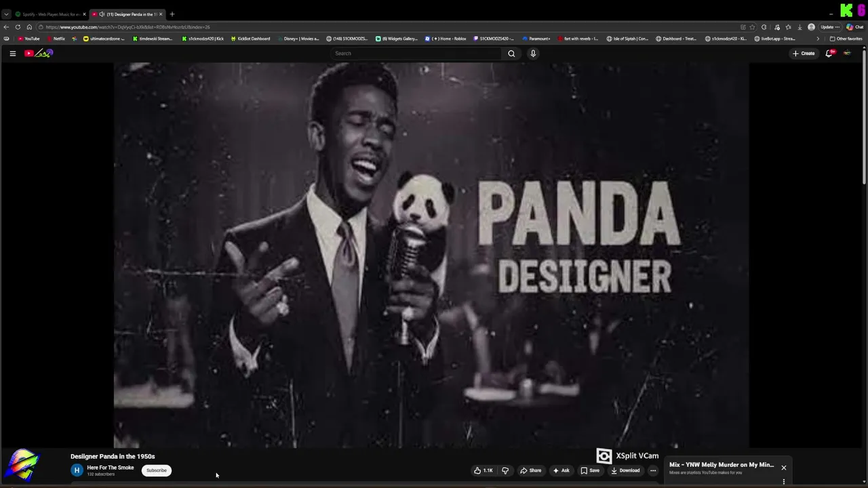Open the Home - Roblox bookmark

pos(446,39)
